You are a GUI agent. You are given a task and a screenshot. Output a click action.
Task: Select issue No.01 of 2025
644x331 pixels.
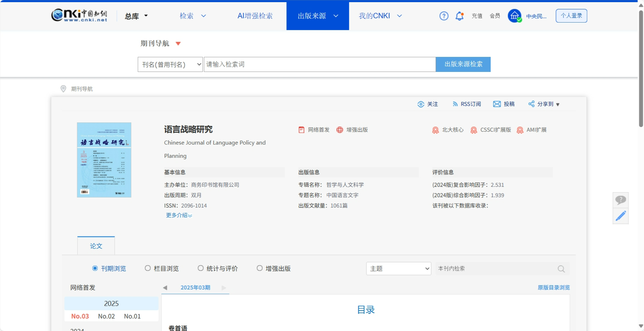(132, 316)
